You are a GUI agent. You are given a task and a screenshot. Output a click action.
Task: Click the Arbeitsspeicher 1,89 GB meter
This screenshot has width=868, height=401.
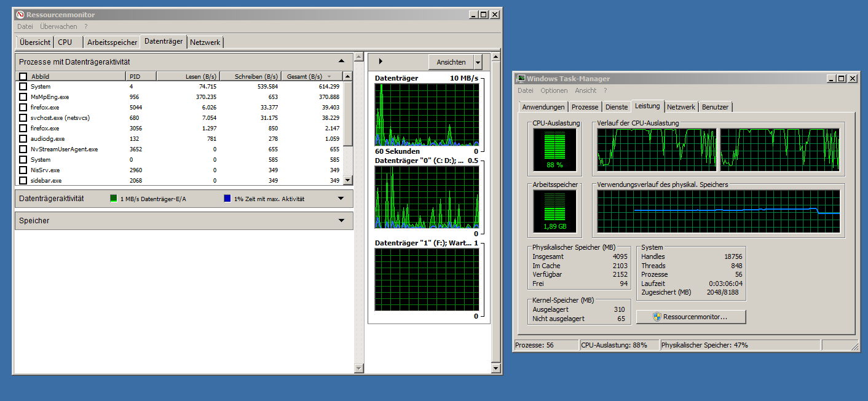pos(556,211)
